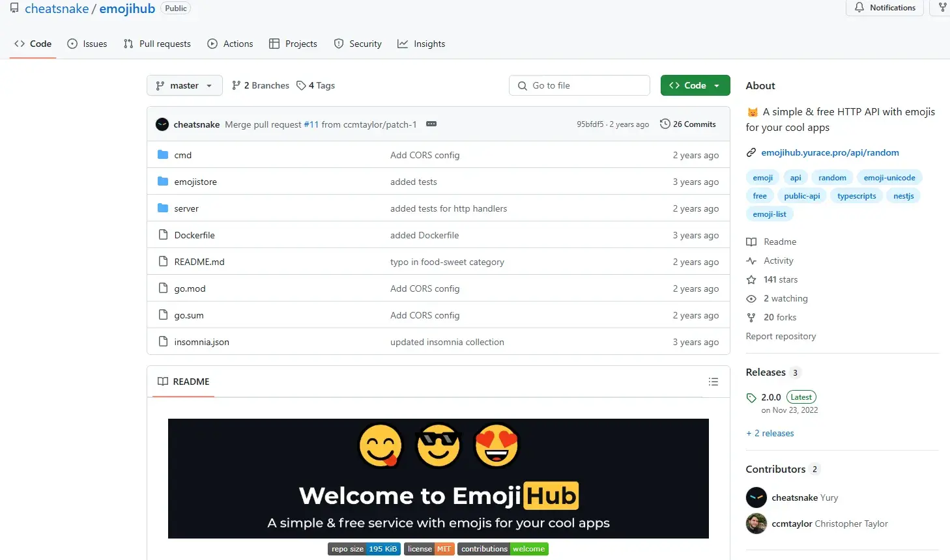950x560 pixels.
Task: Select the api topic tag
Action: (x=796, y=178)
